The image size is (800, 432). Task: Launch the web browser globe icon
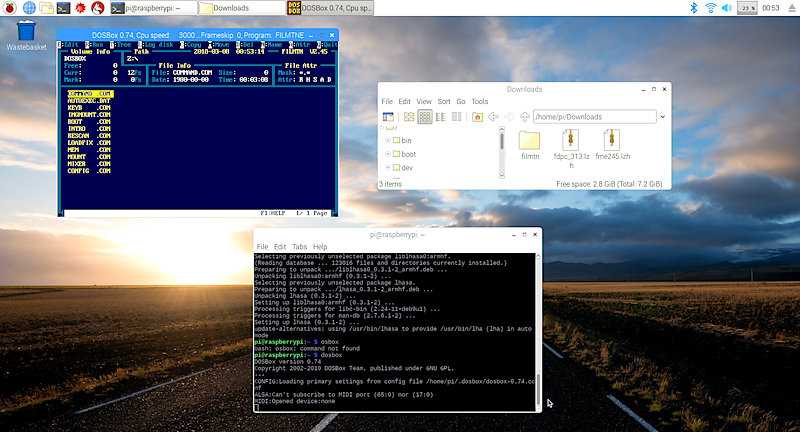[x=28, y=8]
